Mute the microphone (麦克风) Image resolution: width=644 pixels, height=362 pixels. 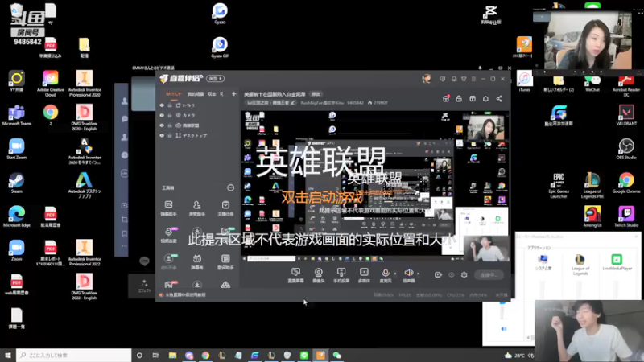tap(386, 275)
